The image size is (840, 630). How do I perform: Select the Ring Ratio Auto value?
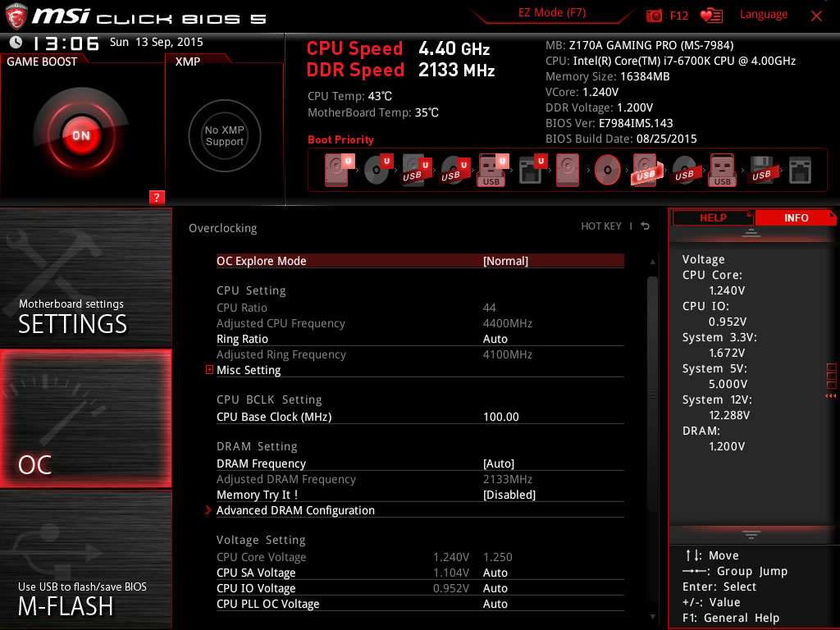click(x=495, y=339)
